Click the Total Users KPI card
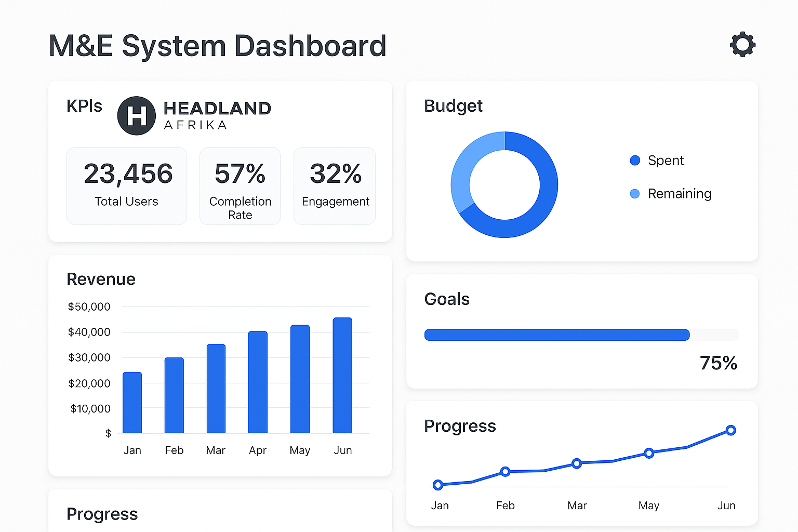This screenshot has width=798, height=532. pyautogui.click(x=126, y=186)
